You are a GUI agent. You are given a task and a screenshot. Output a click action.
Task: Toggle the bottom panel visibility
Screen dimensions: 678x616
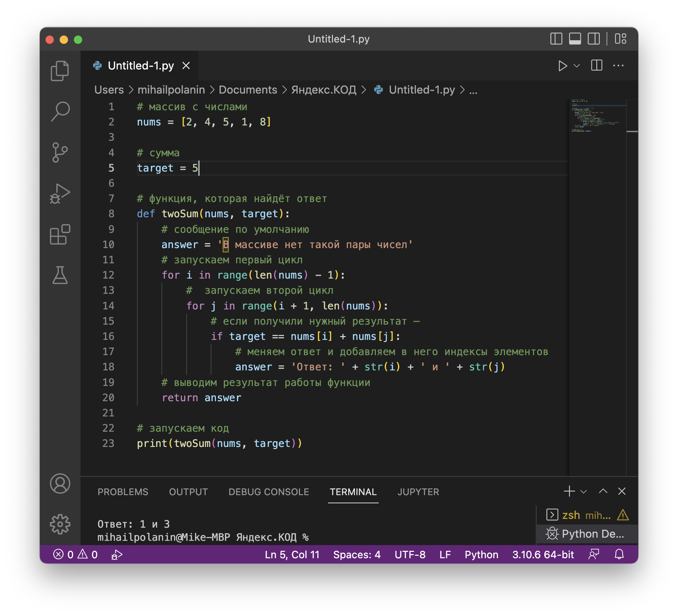coord(575,39)
